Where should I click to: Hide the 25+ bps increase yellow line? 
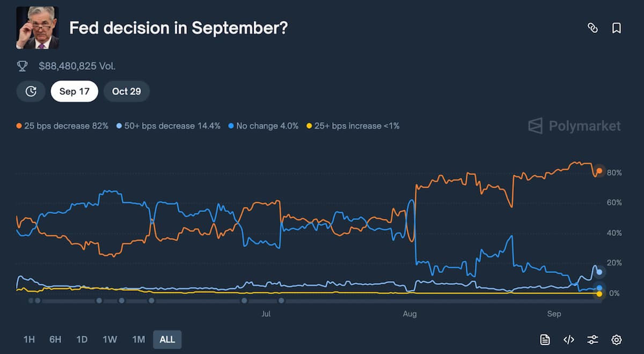click(352, 126)
